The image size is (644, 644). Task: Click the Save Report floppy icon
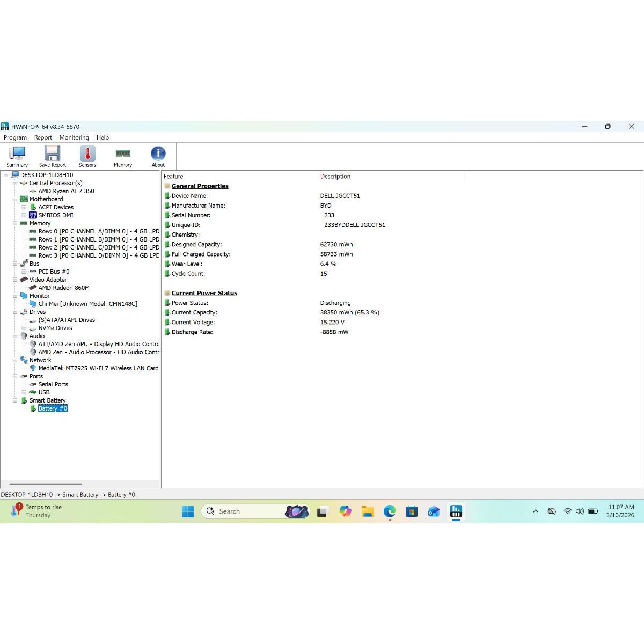[52, 156]
